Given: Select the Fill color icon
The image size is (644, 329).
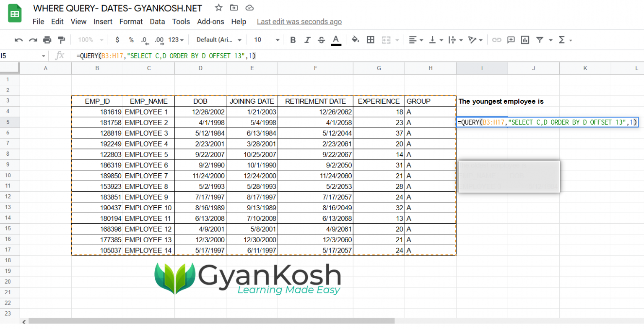Looking at the screenshot, I should 354,39.
